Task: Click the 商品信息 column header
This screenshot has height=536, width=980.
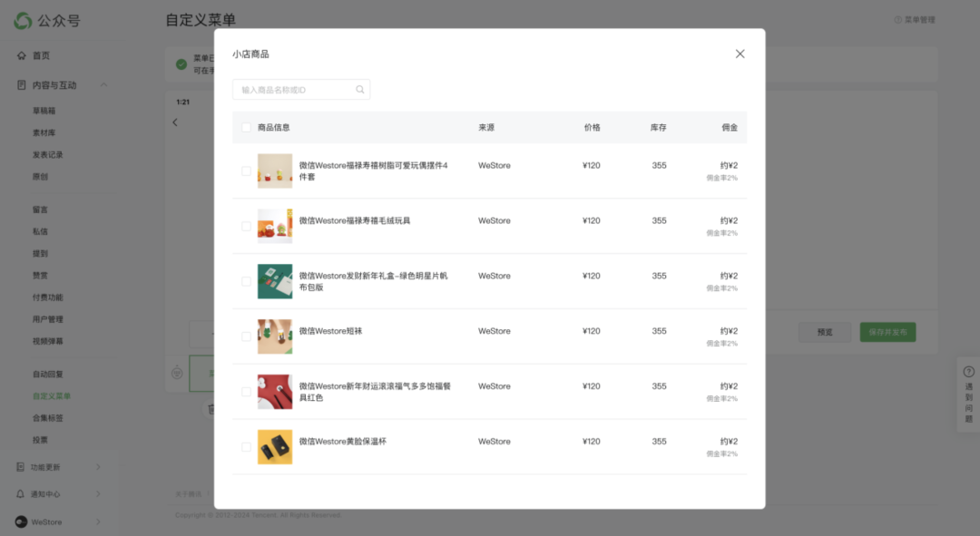Action: [274, 128]
